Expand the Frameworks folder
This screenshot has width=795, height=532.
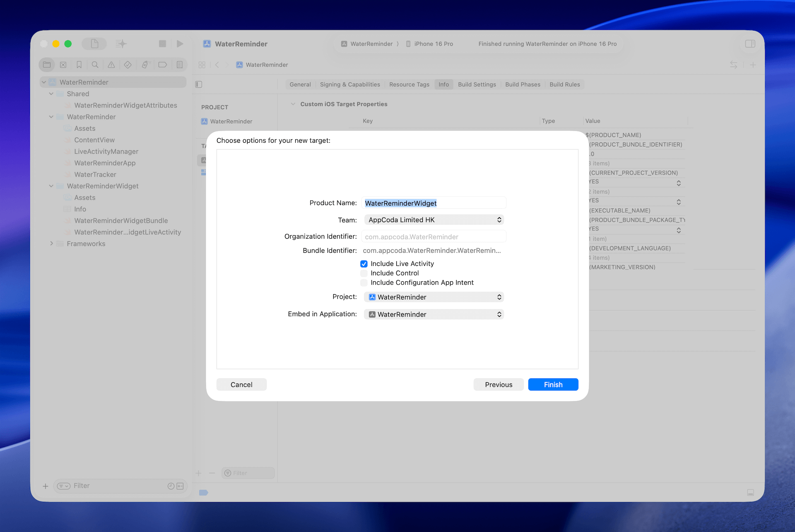[x=51, y=244]
